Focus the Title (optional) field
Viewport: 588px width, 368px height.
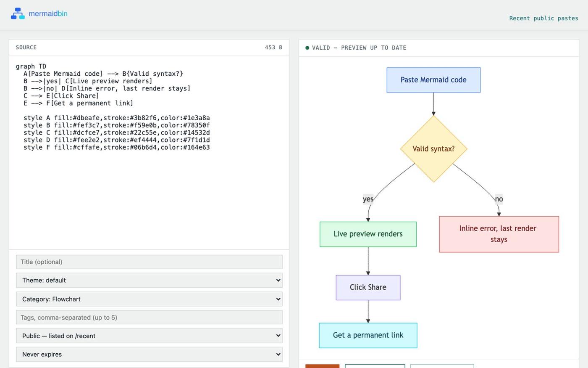pos(149,262)
